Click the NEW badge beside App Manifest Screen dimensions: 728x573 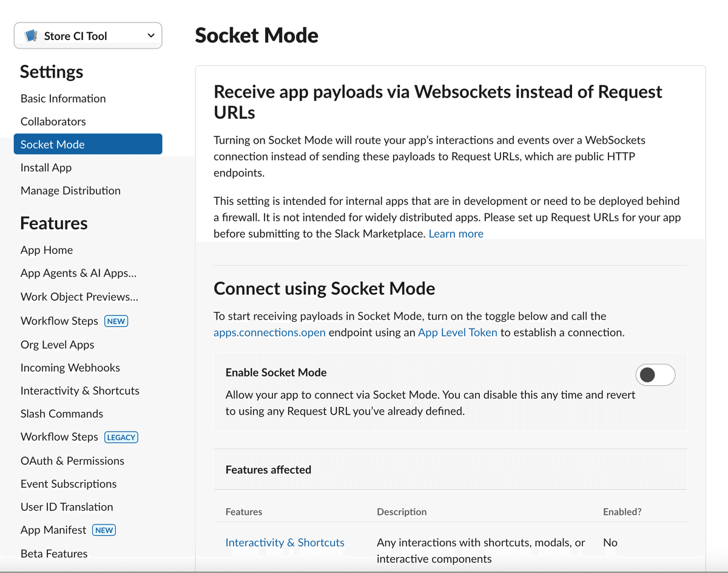[x=103, y=530]
